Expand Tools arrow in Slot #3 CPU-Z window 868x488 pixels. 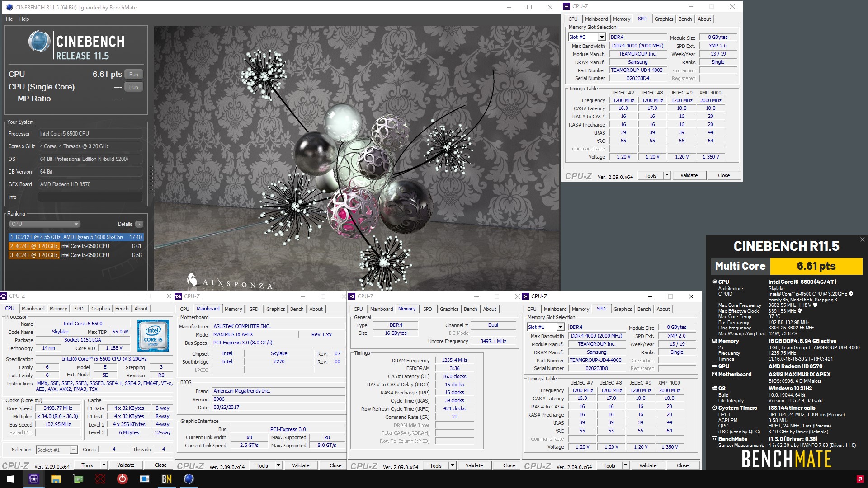pyautogui.click(x=667, y=175)
